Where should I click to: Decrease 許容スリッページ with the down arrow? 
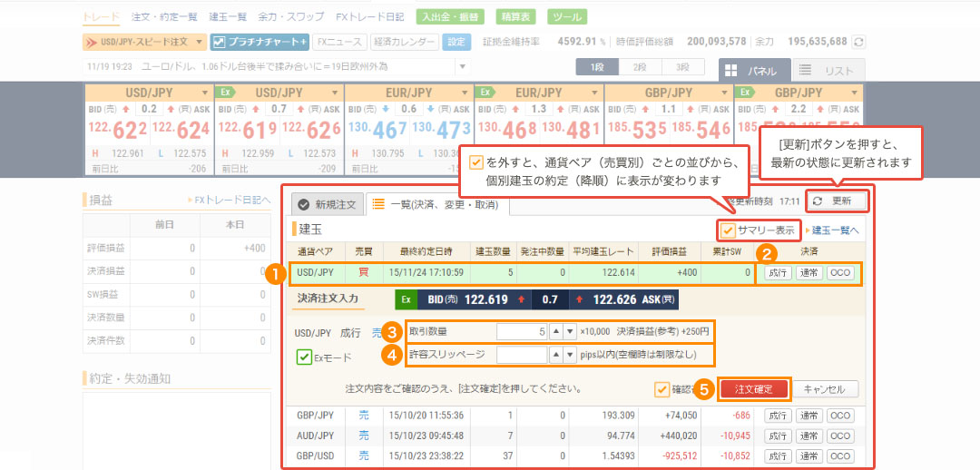click(569, 355)
